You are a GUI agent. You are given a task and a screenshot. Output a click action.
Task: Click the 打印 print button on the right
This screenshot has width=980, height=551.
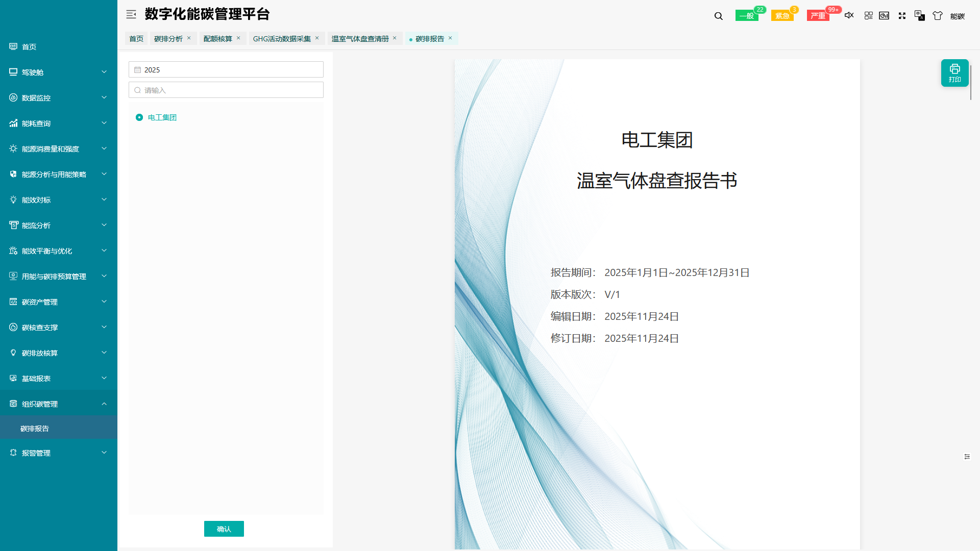click(x=954, y=72)
